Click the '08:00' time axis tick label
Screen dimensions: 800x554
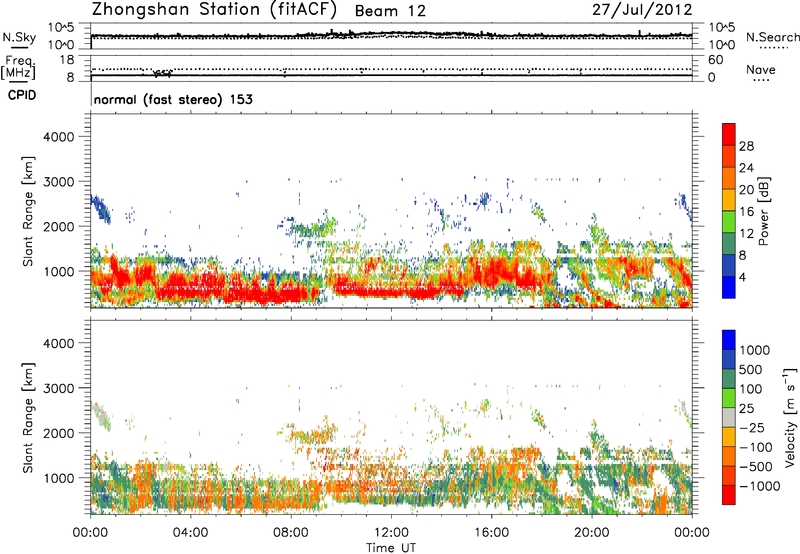291,533
